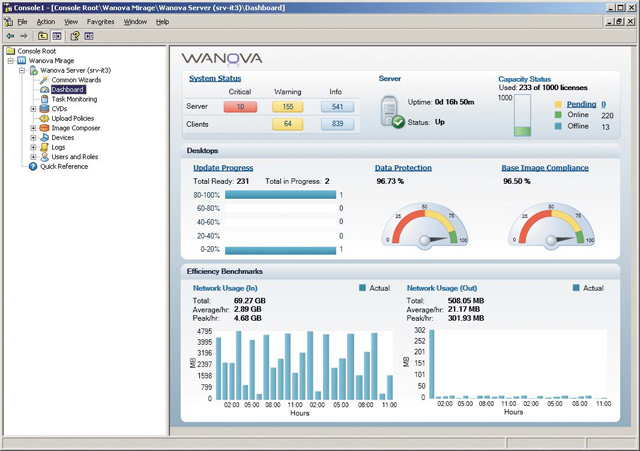
Task: Click the license capacity bar gauge
Action: (x=522, y=115)
